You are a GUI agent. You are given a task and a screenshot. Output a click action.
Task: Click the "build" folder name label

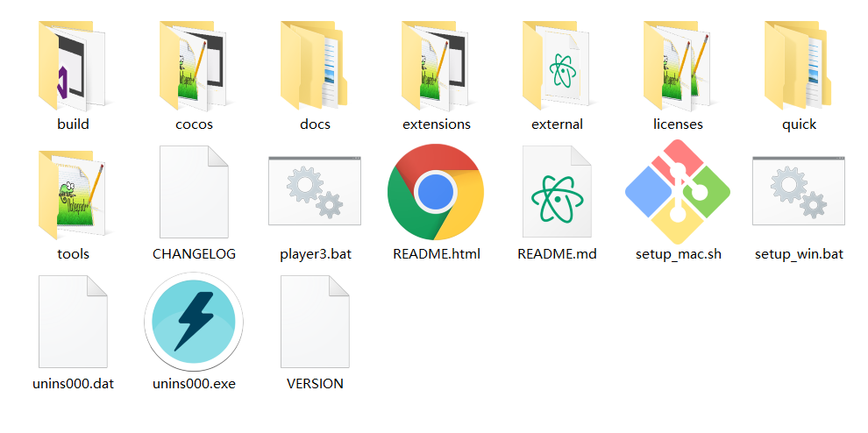[73, 124]
